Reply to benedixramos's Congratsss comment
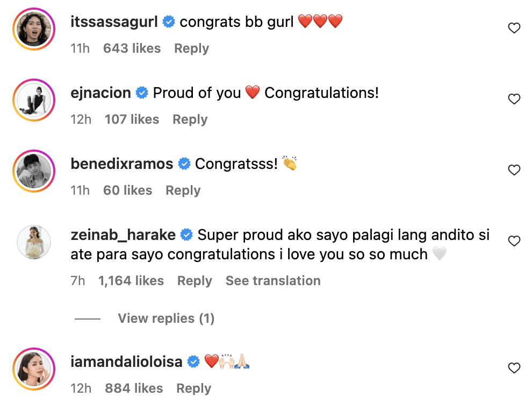Image resolution: width=532 pixels, height=411 pixels. point(183,190)
